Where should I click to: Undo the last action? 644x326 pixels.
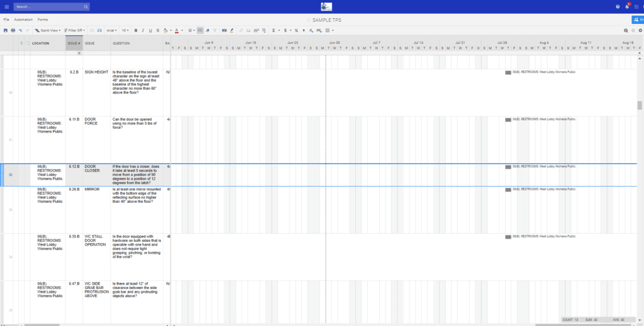click(20, 30)
